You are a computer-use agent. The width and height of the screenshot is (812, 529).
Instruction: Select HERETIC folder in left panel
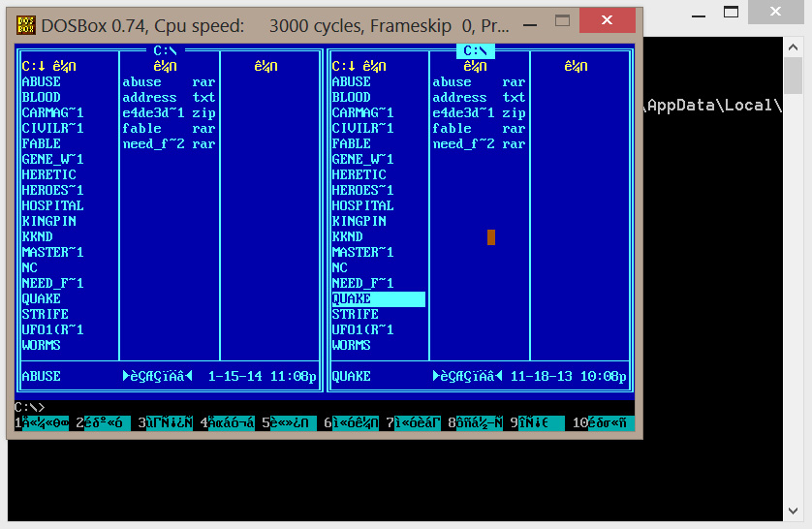coord(49,175)
